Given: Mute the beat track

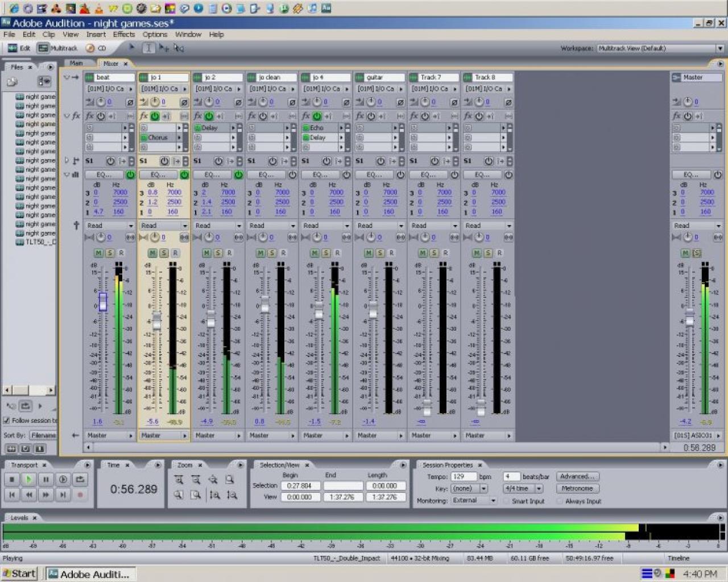Looking at the screenshot, I should [98, 253].
